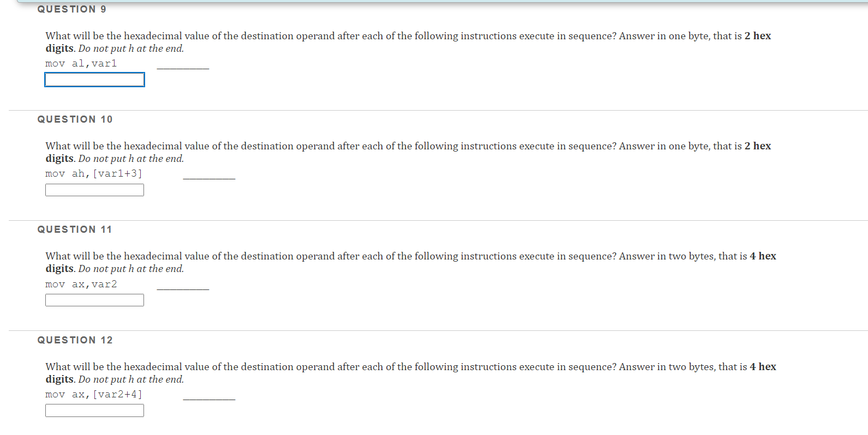Click the code line mov ax,[var2+4]
Screen dimensions: 868x435
point(94,395)
